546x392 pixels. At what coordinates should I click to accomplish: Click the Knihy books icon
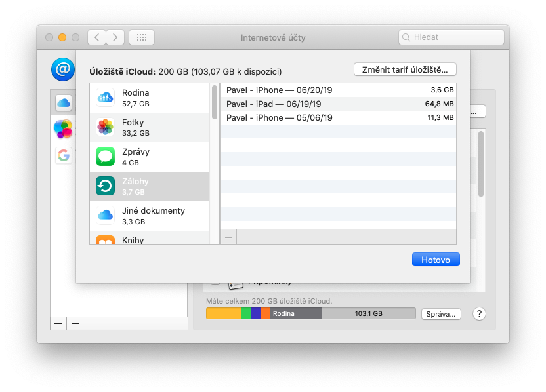[105, 240]
